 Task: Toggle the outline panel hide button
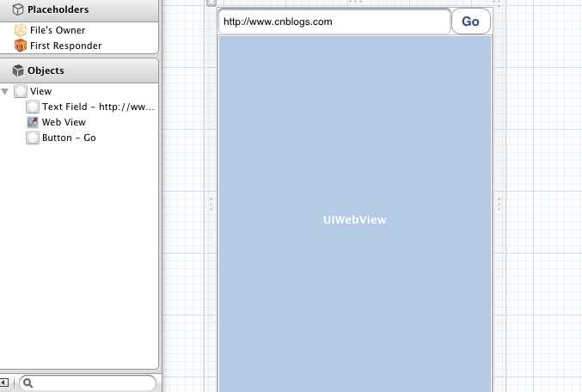(x=4, y=383)
